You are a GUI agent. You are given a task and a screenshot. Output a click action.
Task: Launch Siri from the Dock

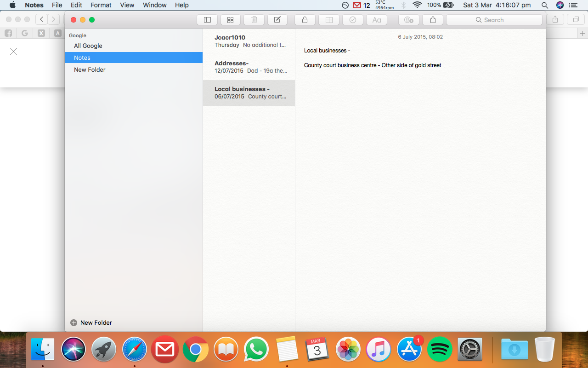[73, 349]
